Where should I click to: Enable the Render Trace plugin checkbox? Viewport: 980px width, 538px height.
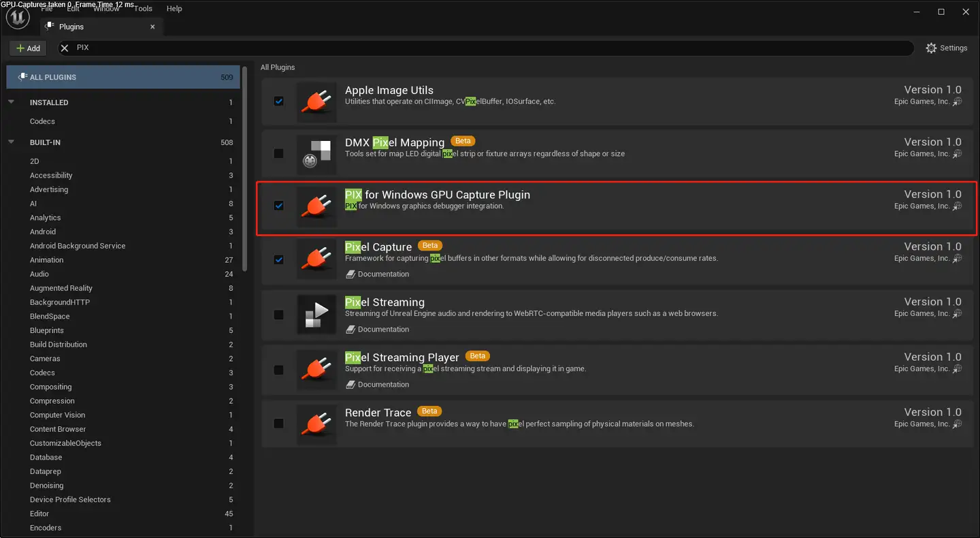pyautogui.click(x=278, y=424)
